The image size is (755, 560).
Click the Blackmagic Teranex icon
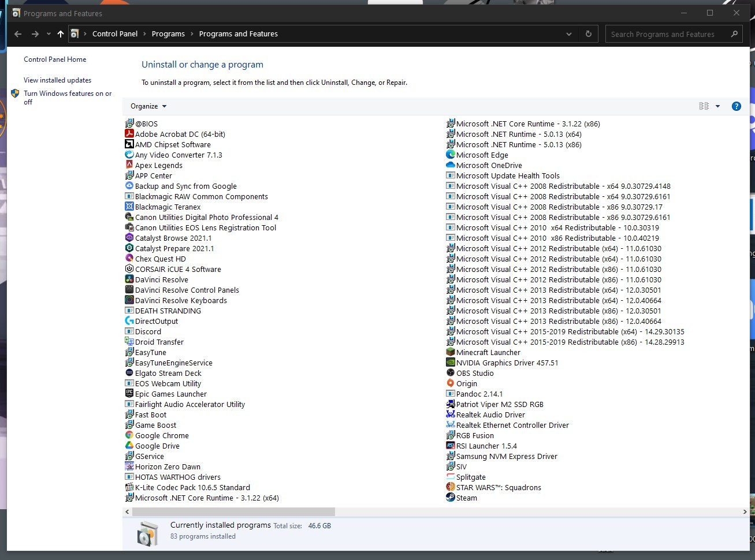pyautogui.click(x=129, y=207)
